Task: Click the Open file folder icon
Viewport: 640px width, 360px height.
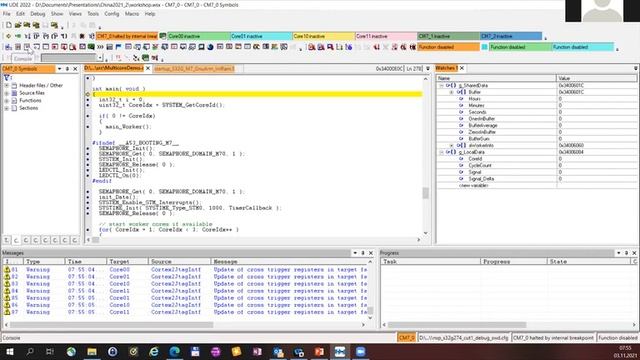Action: pos(18,25)
